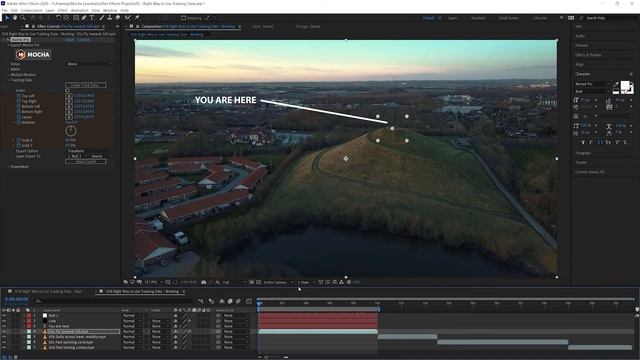Image resolution: width=640 pixels, height=360 pixels.
Task: Select the Eraser tool
Action: click(118, 18)
